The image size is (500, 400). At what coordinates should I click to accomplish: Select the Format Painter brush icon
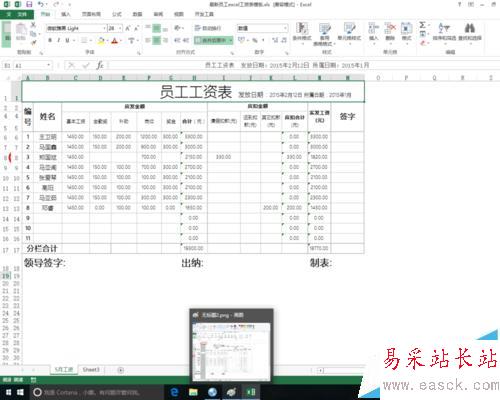coord(33,42)
